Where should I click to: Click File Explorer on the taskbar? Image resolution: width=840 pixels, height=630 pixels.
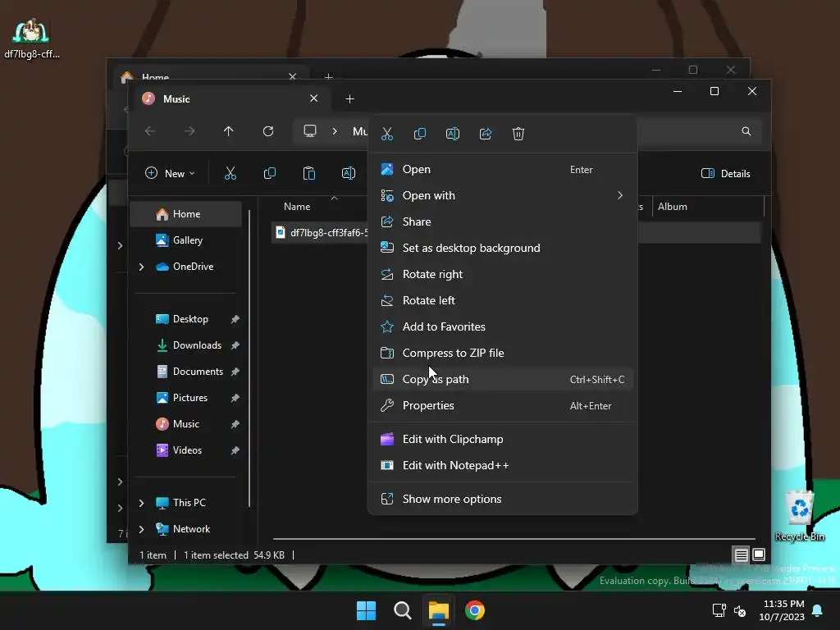[x=438, y=610]
